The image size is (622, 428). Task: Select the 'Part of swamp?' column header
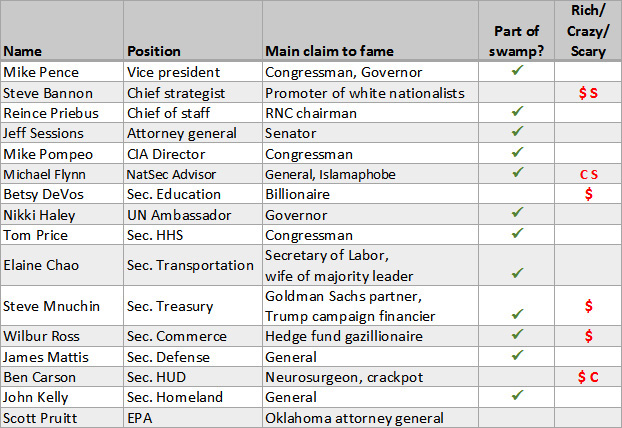tap(516, 40)
